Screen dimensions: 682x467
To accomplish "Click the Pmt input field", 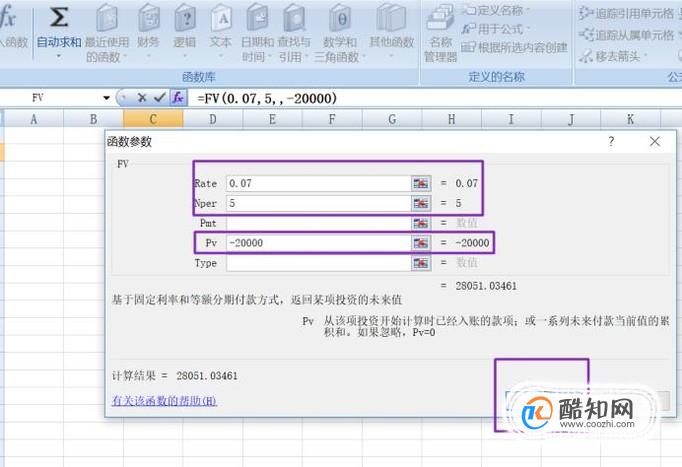I will 318,223.
